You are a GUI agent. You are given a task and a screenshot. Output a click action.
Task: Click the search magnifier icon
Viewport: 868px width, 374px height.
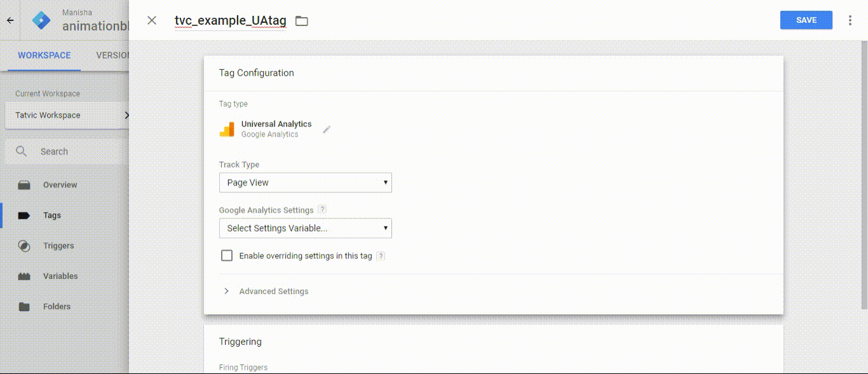[22, 151]
